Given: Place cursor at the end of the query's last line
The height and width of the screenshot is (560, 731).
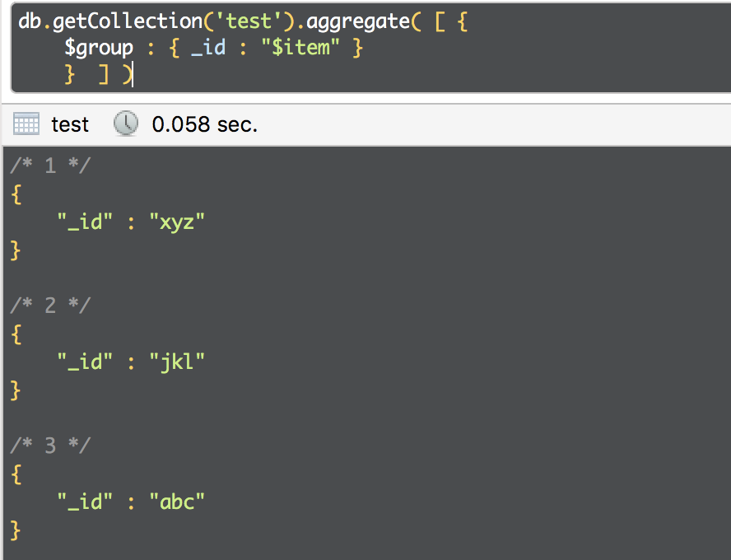Looking at the screenshot, I should pyautogui.click(x=133, y=76).
